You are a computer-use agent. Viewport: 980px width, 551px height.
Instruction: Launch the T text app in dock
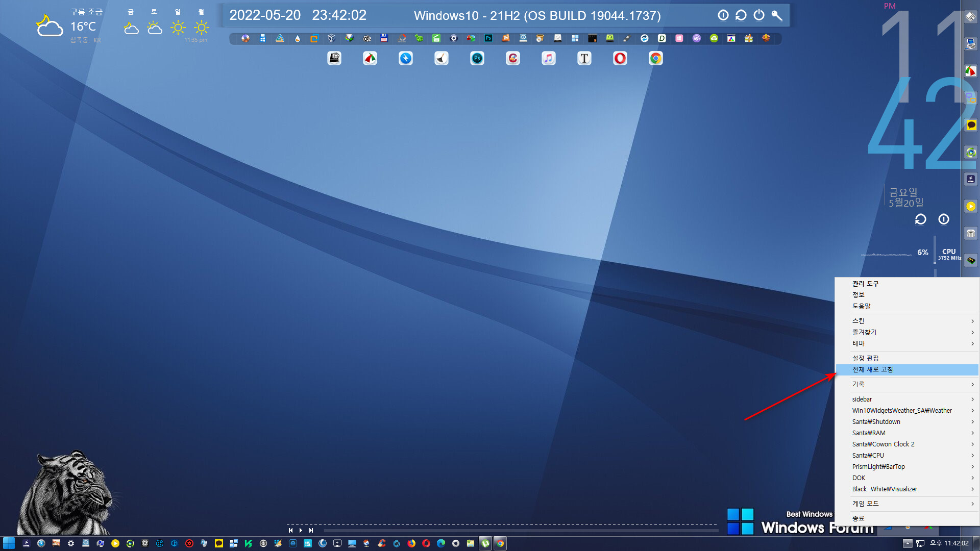point(584,58)
